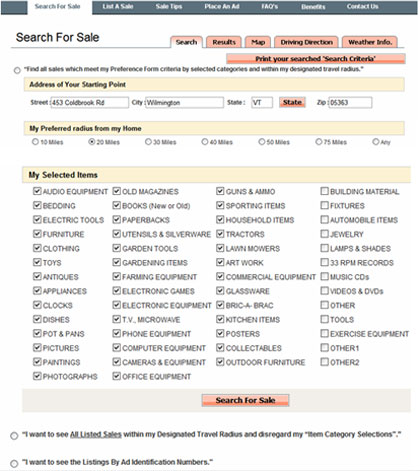Select the All Listed Sales radio option
420x471 pixels.
(14, 436)
